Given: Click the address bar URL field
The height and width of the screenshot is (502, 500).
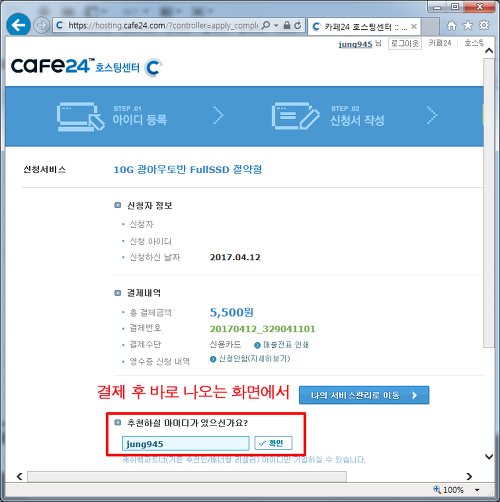Looking at the screenshot, I should (163, 25).
